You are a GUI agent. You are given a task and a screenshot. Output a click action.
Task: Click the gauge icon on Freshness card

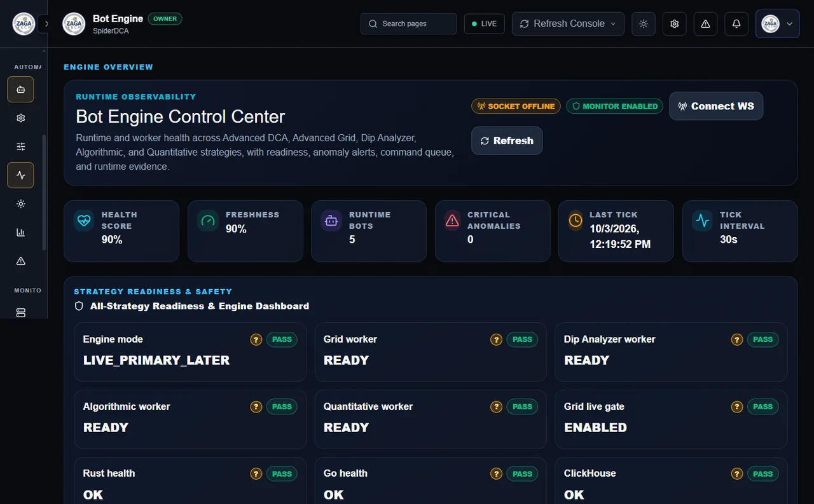(208, 221)
